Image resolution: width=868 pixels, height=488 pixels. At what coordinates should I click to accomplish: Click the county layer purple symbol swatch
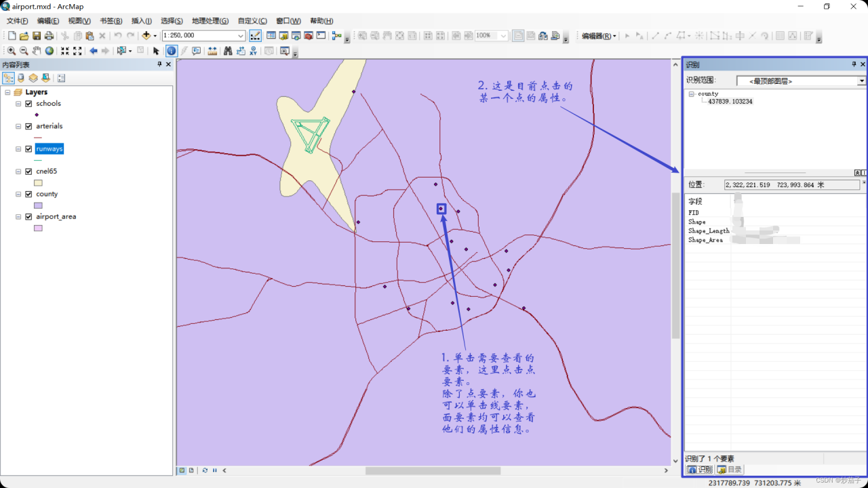(39, 205)
